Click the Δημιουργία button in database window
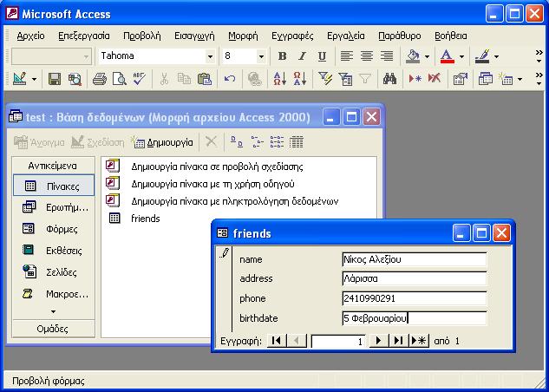Screen dimensions: 549x392 162,142
